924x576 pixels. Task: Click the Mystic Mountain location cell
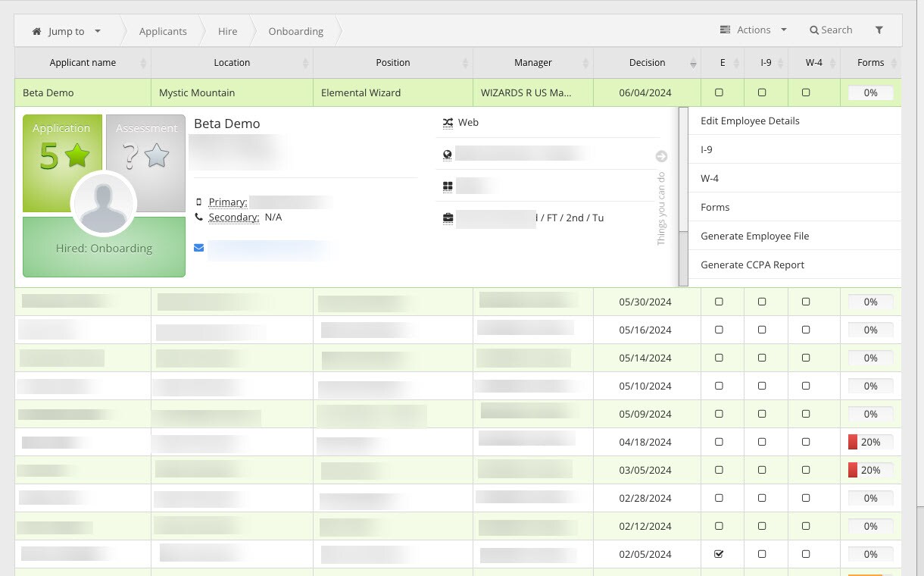(x=232, y=92)
